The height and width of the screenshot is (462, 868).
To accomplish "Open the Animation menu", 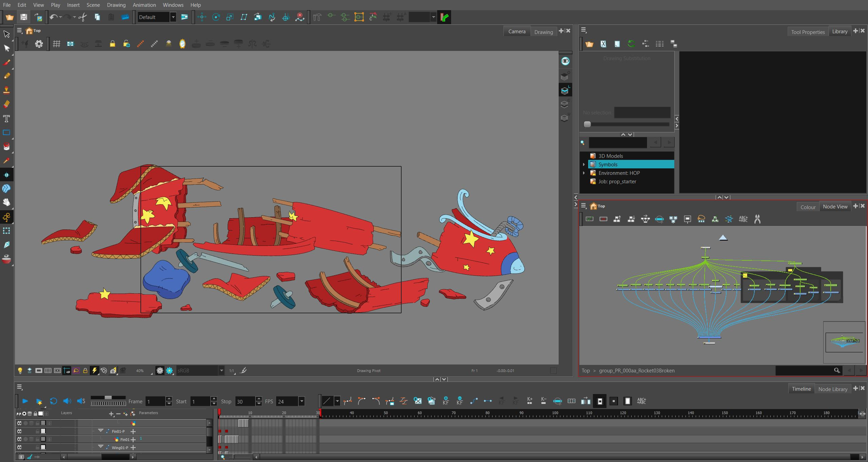I will click(144, 5).
